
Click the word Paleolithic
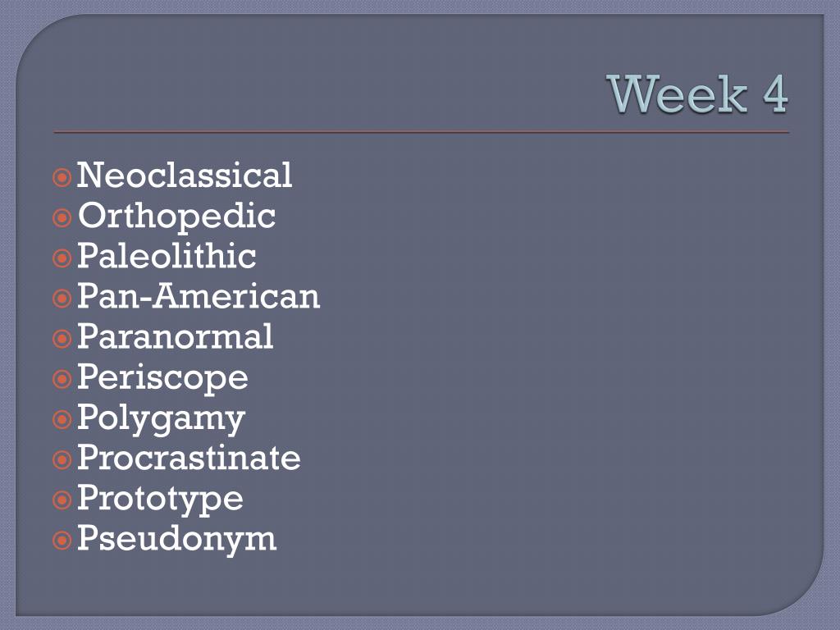click(167, 256)
